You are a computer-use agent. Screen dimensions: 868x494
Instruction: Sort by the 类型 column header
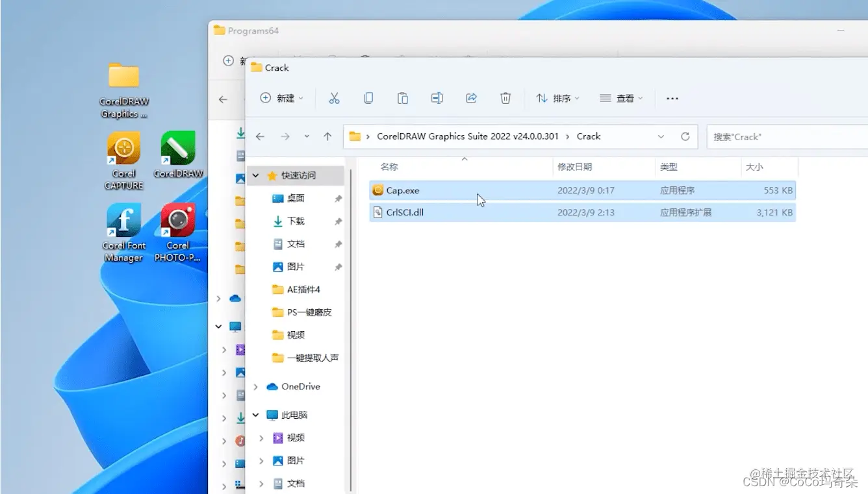tap(669, 167)
